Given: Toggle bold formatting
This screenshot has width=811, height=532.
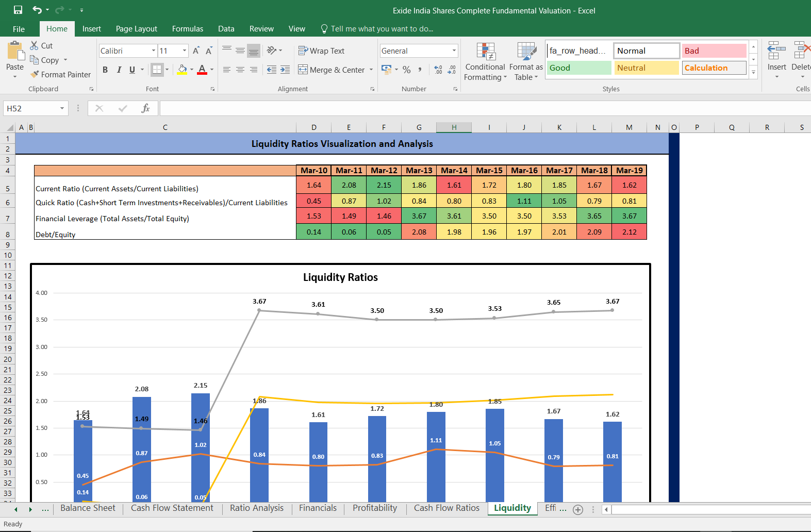Looking at the screenshot, I should coord(105,70).
